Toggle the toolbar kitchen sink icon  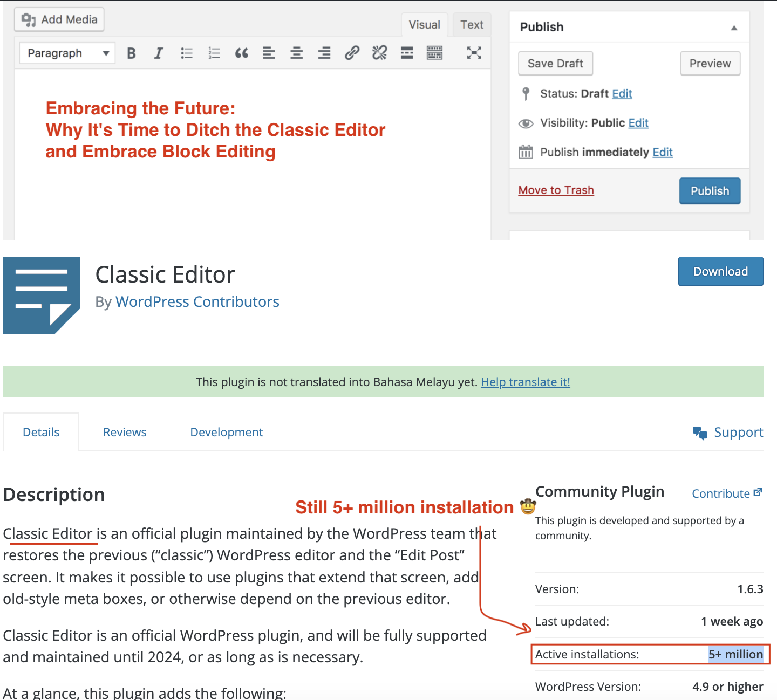click(434, 53)
